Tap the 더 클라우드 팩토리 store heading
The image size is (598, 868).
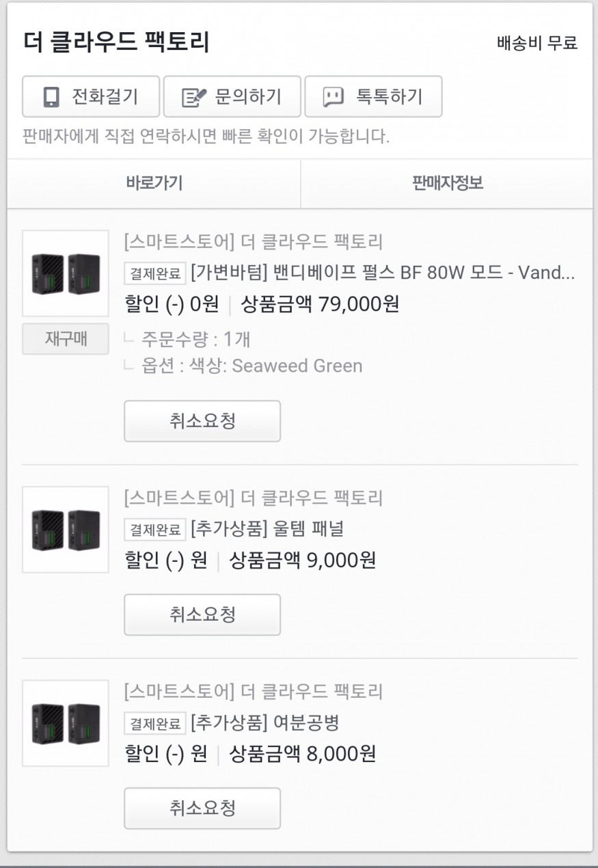pyautogui.click(x=116, y=42)
